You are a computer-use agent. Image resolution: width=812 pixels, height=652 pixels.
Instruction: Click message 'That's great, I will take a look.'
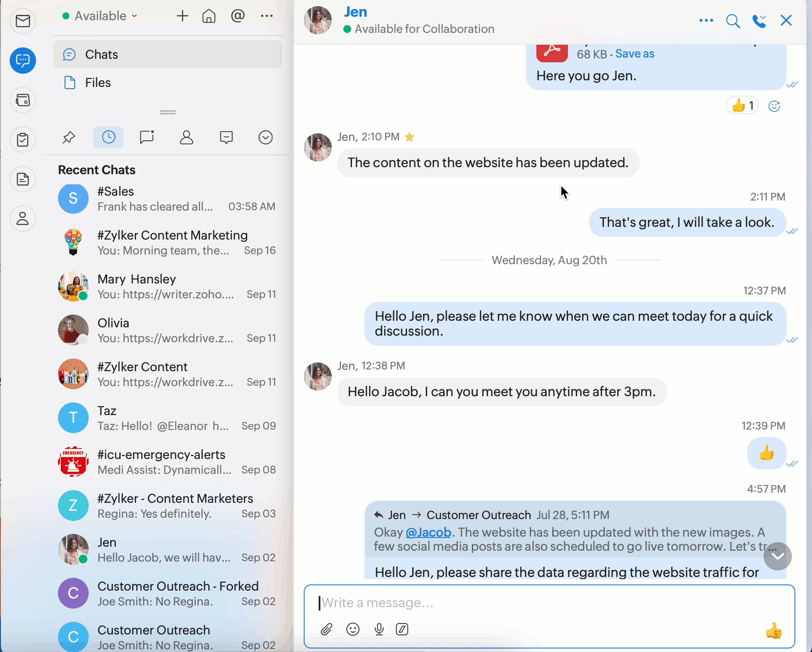[687, 222]
